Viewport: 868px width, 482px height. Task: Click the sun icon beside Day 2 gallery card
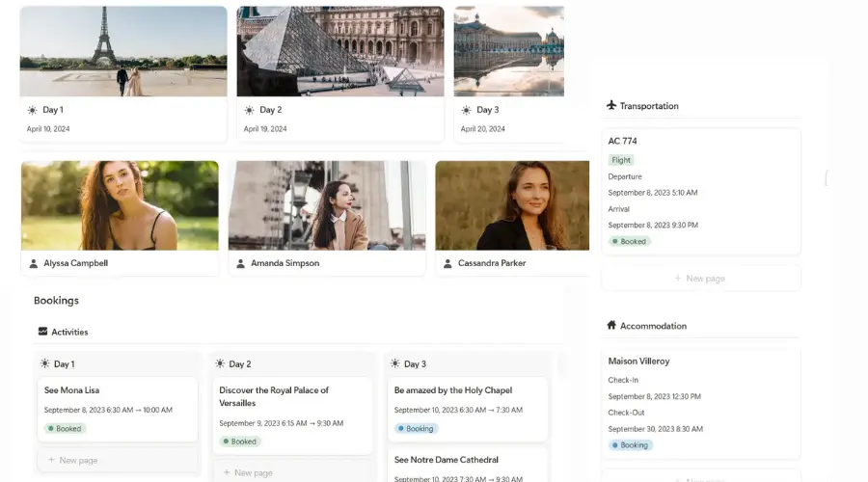tap(249, 110)
